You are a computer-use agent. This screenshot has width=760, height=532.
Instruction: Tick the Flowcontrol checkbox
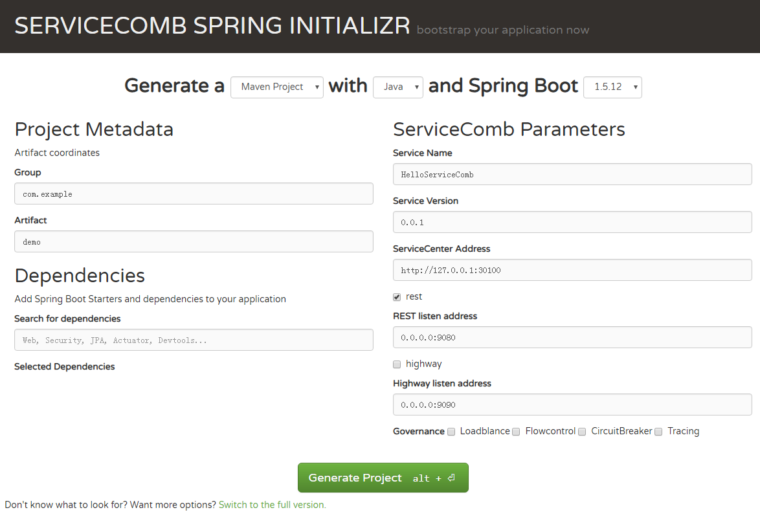pyautogui.click(x=516, y=432)
